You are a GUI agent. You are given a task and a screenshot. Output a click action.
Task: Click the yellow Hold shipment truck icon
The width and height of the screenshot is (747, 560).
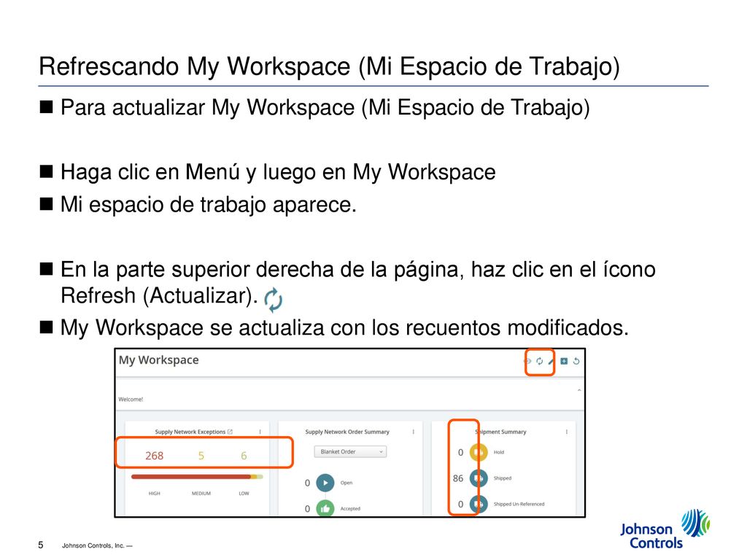click(479, 452)
